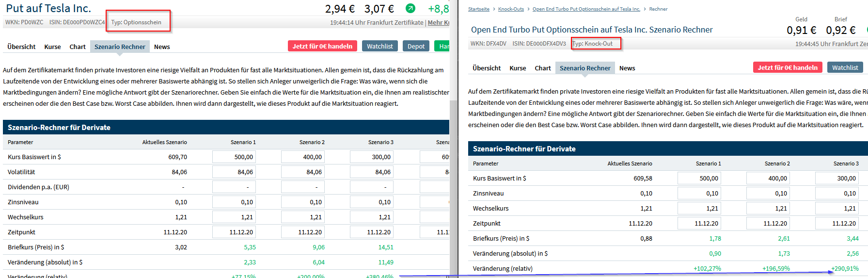Viewport: 868px width, 278px height.
Task: Edit Zinsniveau Szenario 2 field, Optionsschein page
Action: click(x=302, y=202)
